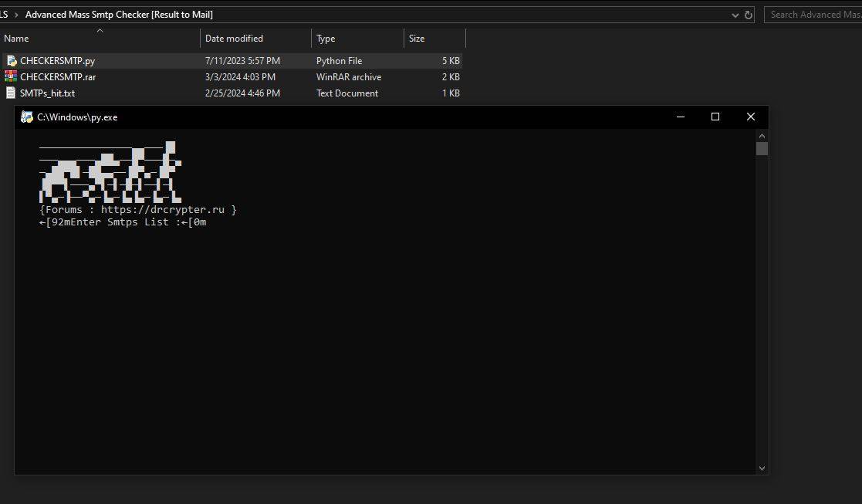Click the Forums drcrypter.ru line in console
The height and width of the screenshot is (504, 862).
click(x=138, y=209)
